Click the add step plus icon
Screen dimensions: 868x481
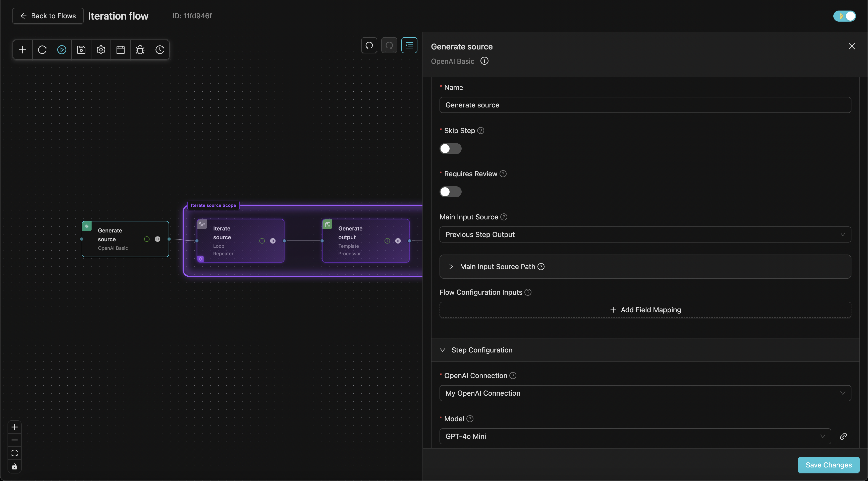pyautogui.click(x=23, y=50)
